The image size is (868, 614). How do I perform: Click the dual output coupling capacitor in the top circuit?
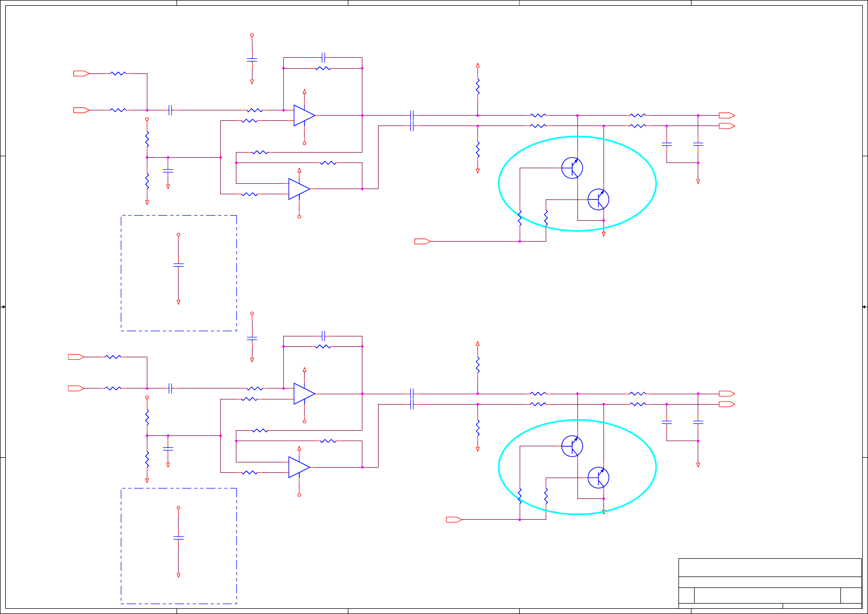[x=412, y=120]
